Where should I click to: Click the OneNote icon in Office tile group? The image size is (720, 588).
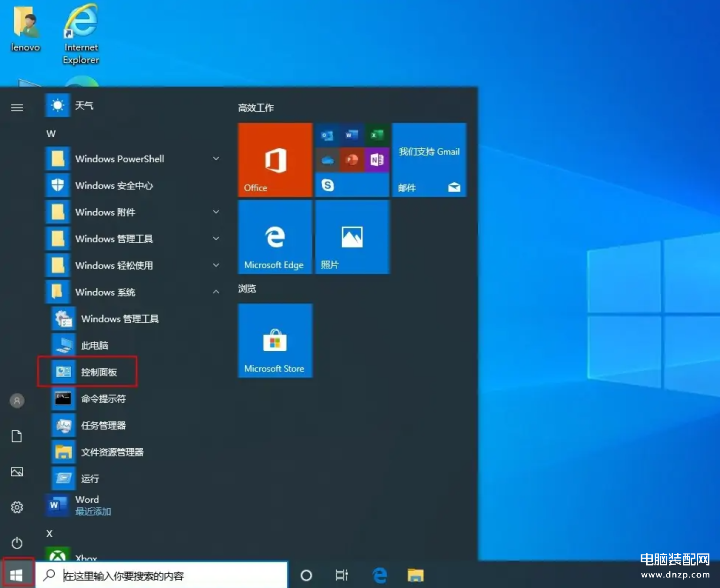click(377, 160)
